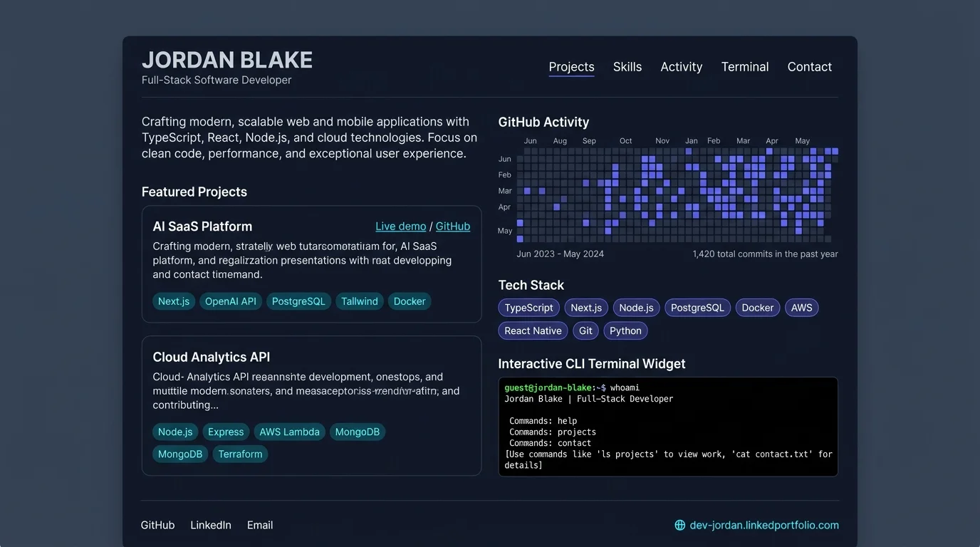Open the AI SaaS Platform GitHub link

point(453,226)
